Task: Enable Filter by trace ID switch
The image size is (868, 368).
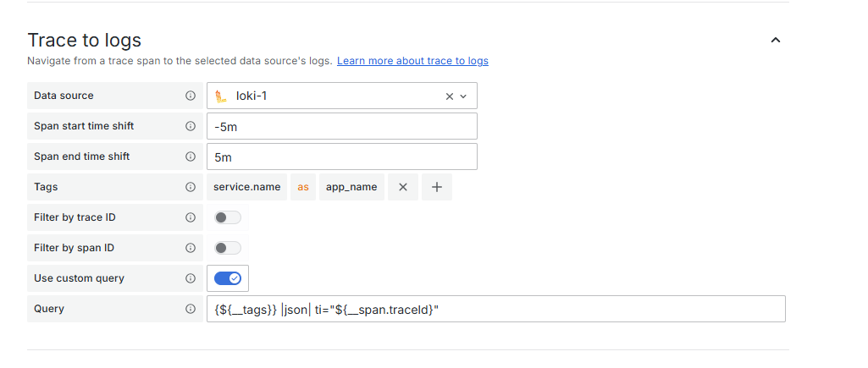Action: [228, 217]
